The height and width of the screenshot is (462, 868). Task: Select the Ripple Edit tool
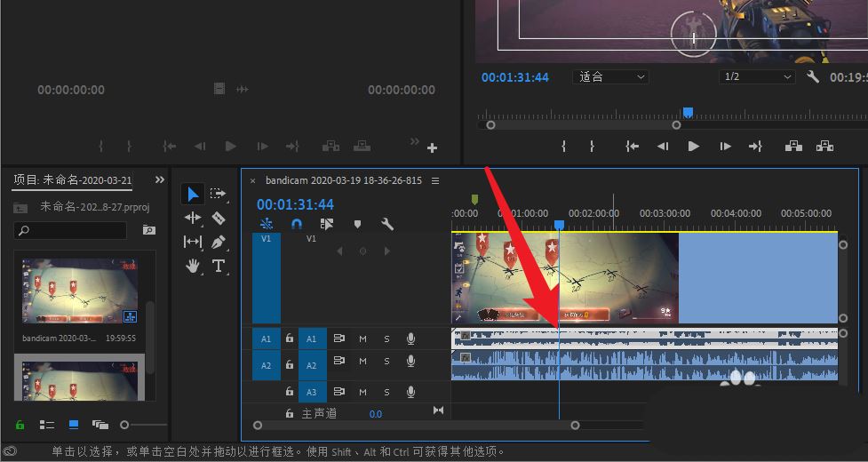[x=193, y=218]
